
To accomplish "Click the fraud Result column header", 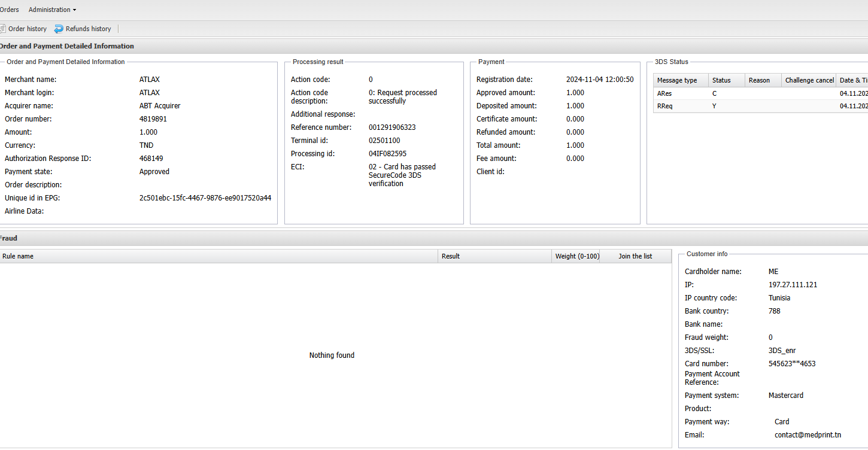I will tap(451, 256).
